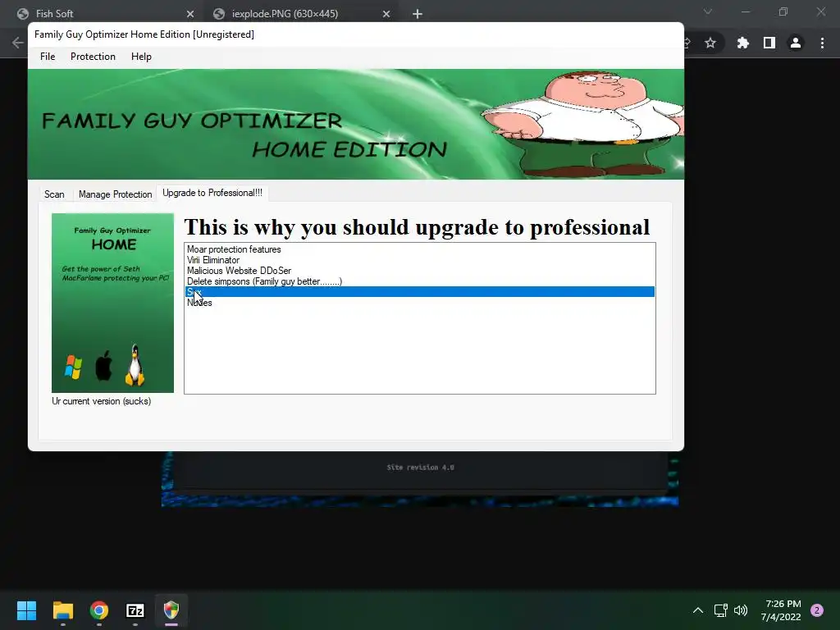Show hidden tray icons chevron

tap(698, 610)
